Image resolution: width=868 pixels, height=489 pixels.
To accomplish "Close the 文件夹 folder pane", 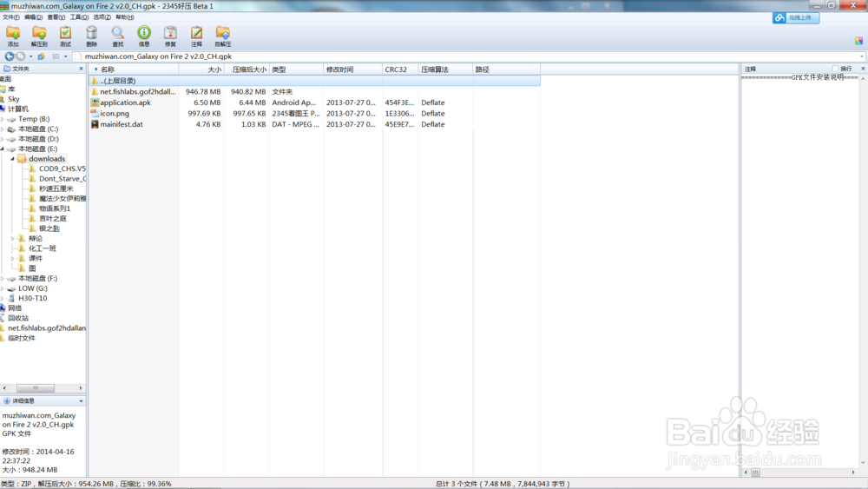I will click(82, 69).
